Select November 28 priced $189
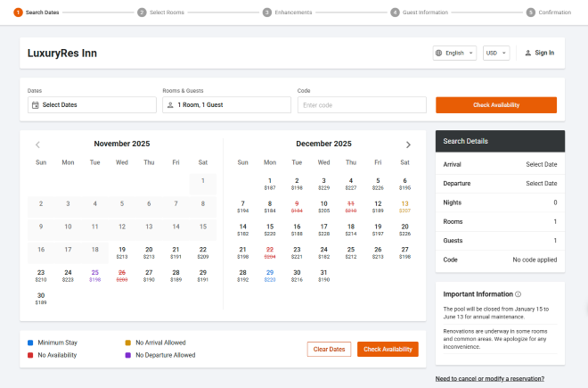588x388 pixels. (x=176, y=276)
